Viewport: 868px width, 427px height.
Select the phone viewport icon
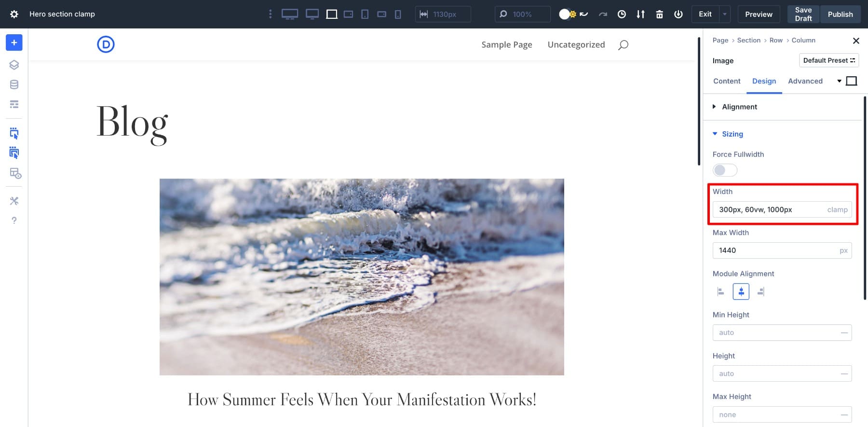pyautogui.click(x=398, y=14)
